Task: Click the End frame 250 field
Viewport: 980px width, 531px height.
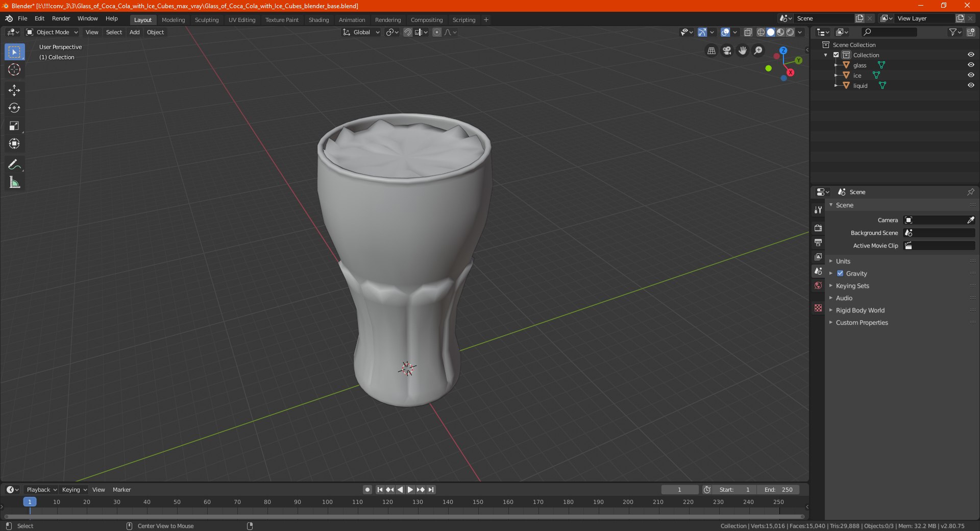Action: (778, 490)
